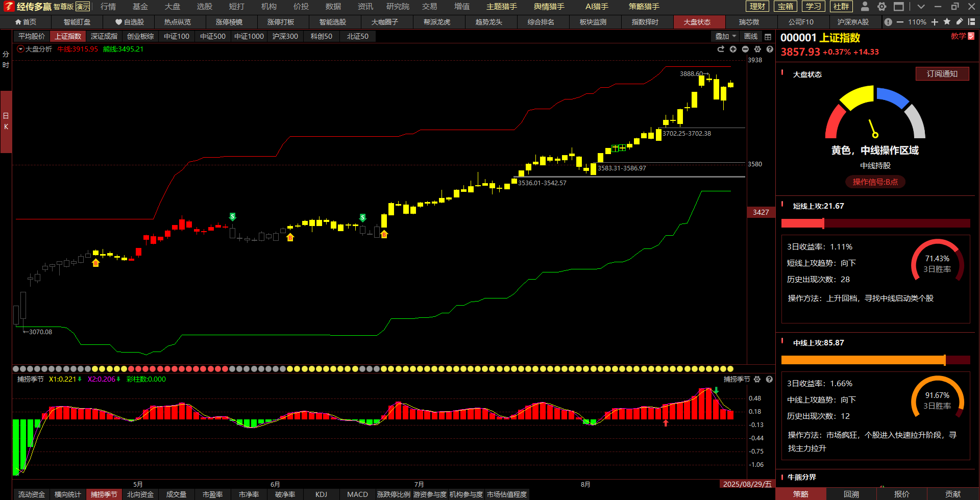Image resolution: width=980 pixels, height=500 pixels.
Task: Select 北证50 index
Action: (x=358, y=36)
